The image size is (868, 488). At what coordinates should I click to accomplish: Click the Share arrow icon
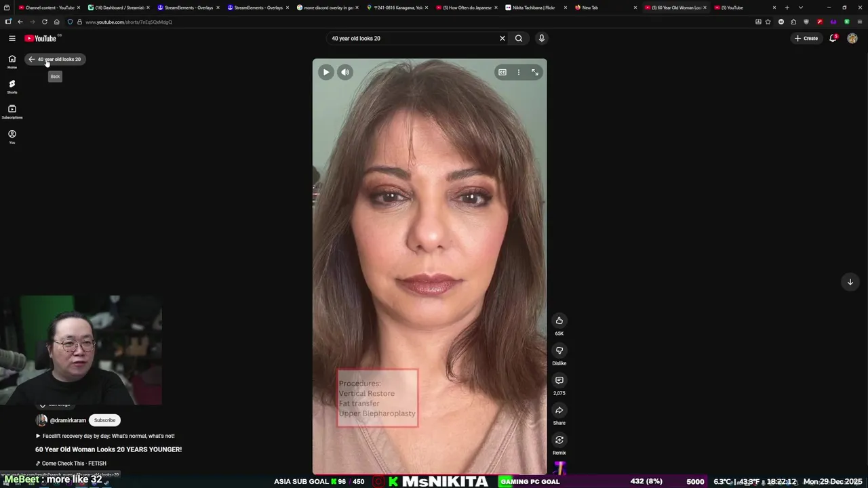[x=559, y=410]
